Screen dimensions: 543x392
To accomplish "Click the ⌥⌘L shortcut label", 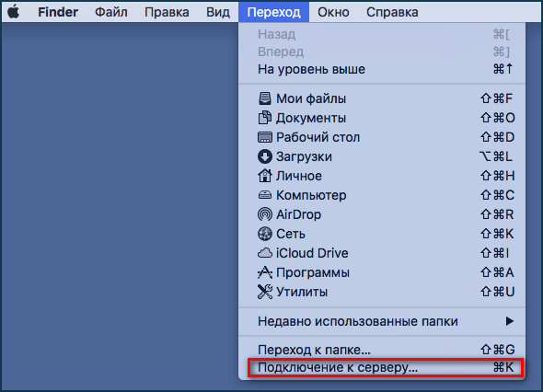I will tap(496, 156).
